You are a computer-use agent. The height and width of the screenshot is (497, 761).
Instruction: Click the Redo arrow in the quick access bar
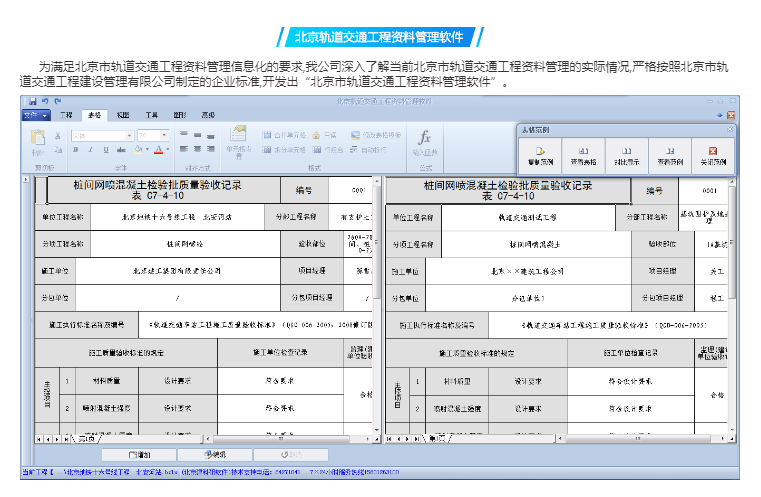point(58,101)
